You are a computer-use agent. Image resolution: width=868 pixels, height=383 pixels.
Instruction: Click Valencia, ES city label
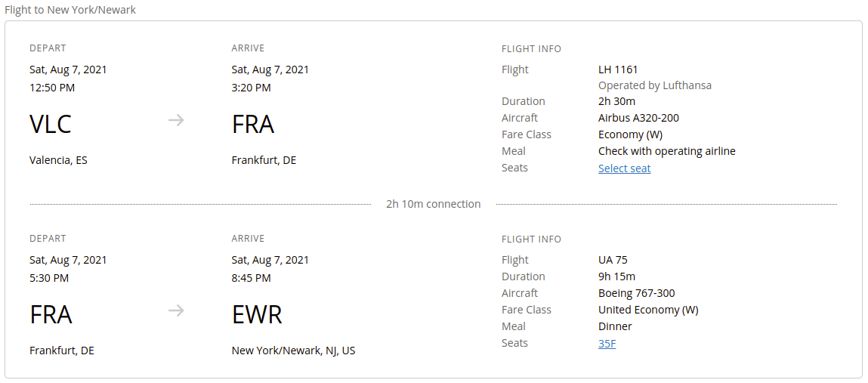coord(58,160)
